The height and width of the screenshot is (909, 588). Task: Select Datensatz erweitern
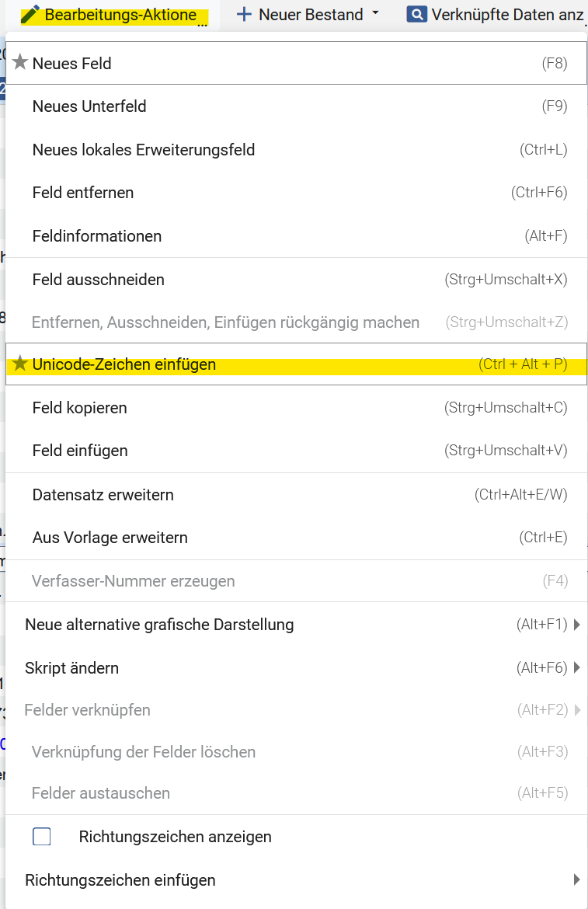103,495
